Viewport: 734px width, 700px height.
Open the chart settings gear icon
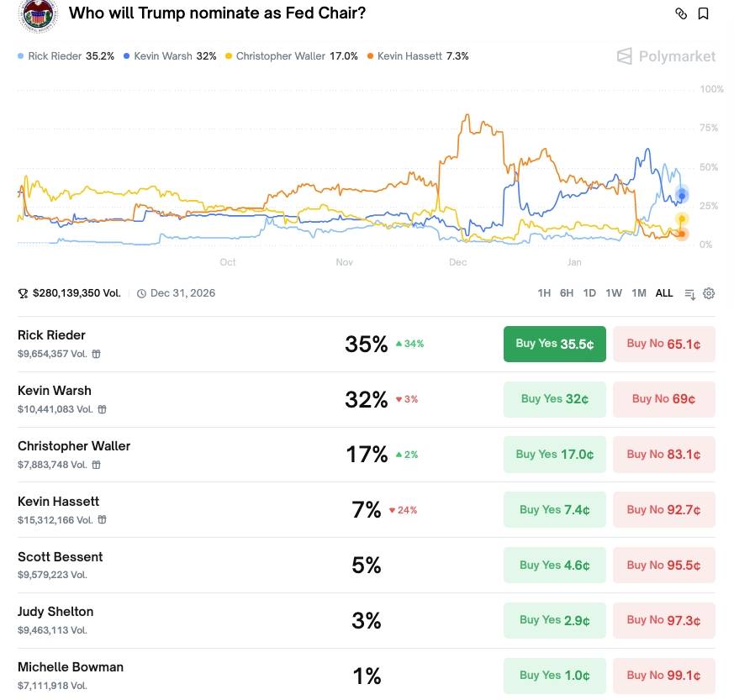pyautogui.click(x=709, y=293)
